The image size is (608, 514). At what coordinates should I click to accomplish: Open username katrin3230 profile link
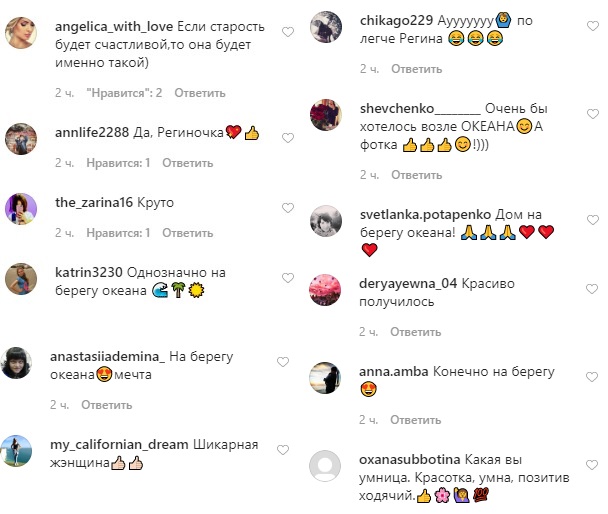coord(89,273)
